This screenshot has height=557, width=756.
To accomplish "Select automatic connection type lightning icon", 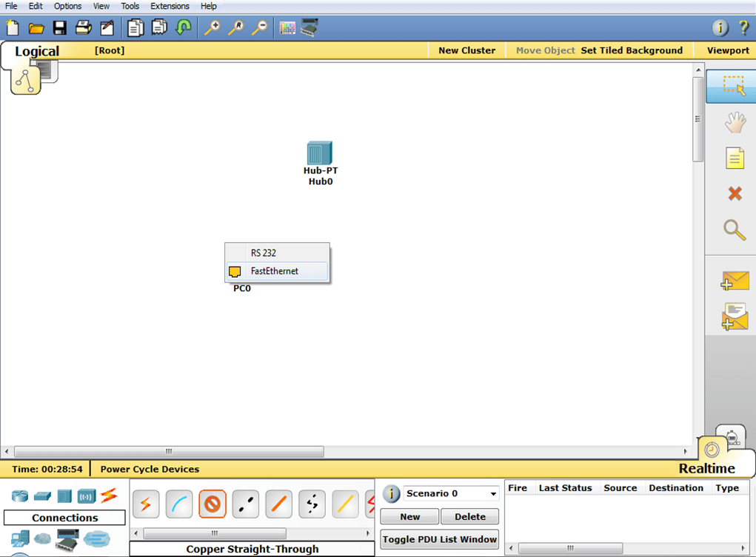I will (146, 504).
